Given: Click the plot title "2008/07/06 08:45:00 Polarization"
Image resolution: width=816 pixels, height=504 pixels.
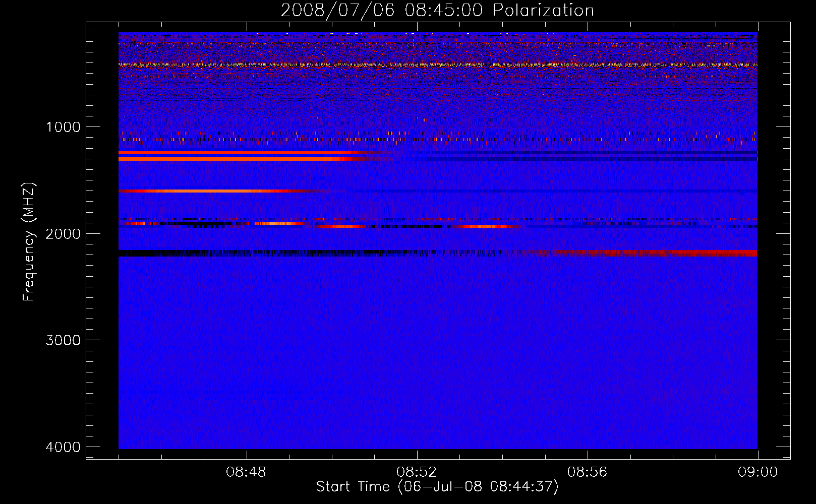Looking at the screenshot, I should [437, 11].
